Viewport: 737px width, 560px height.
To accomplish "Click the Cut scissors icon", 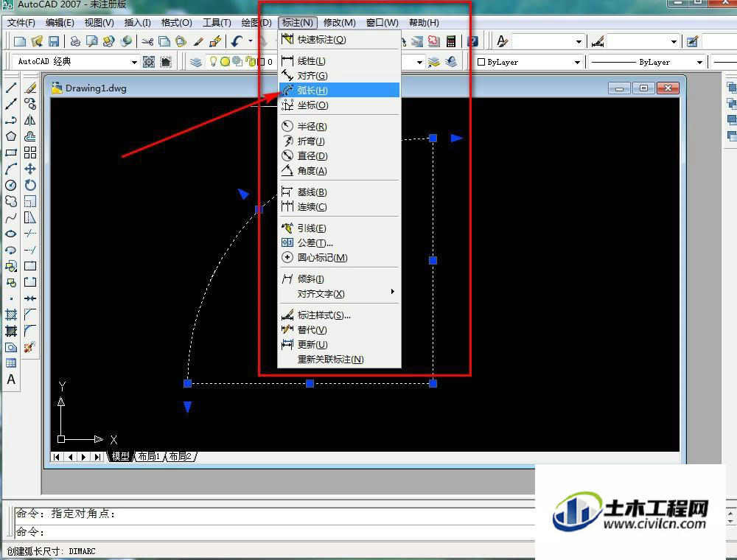I will (x=147, y=41).
